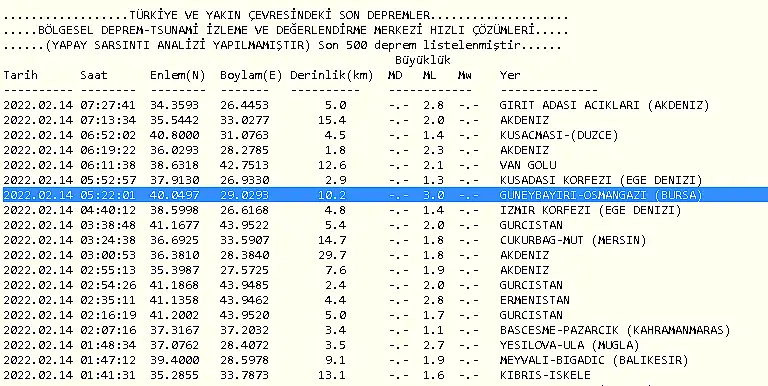
Task: Click the Yer column header
Action: (x=510, y=75)
